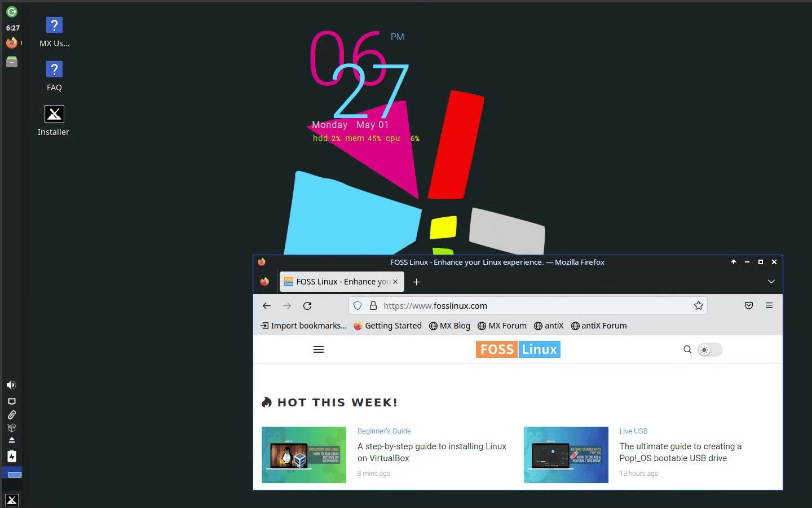View site security lock information
This screenshot has height=508, width=812.
[373, 305]
